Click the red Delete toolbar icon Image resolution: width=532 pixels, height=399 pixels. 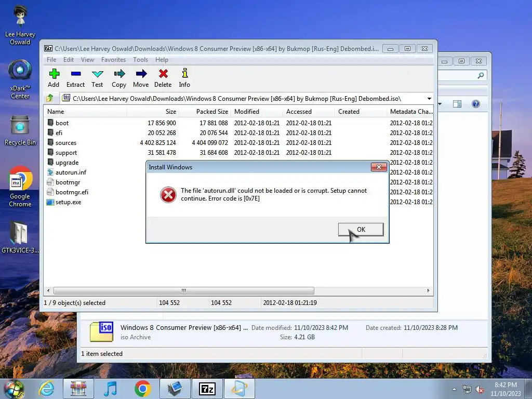(163, 74)
